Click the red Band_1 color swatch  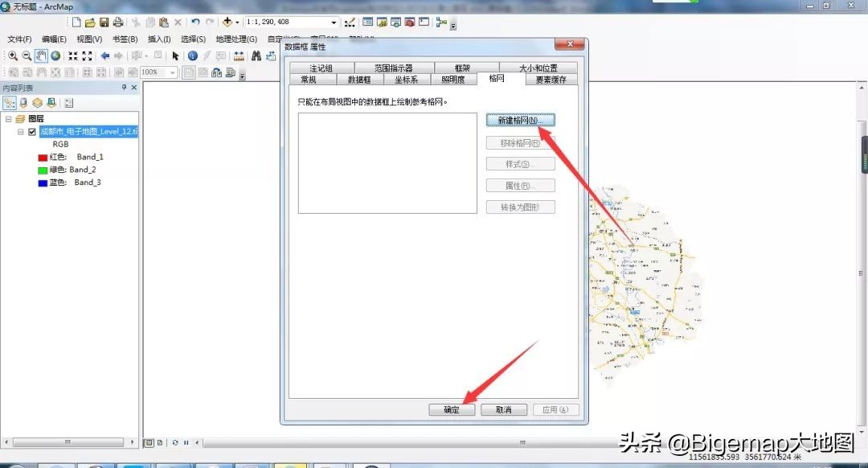coord(42,157)
